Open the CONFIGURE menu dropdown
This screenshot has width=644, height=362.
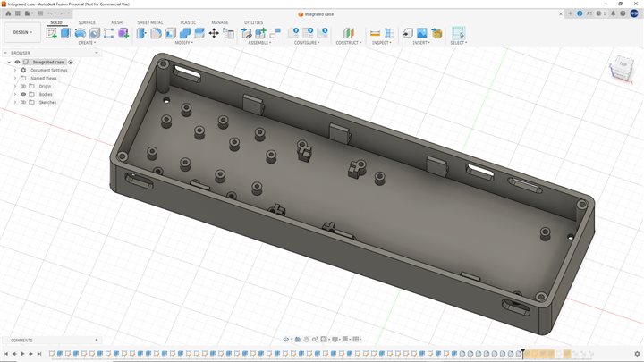pos(307,43)
